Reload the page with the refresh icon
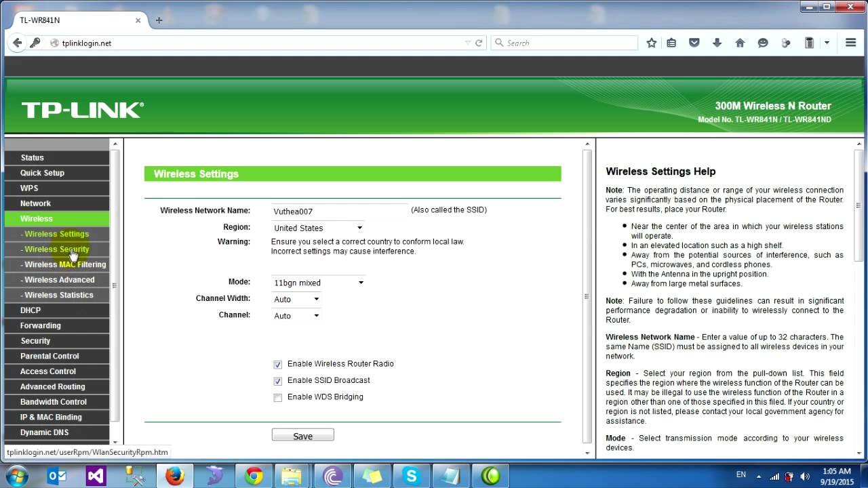The height and width of the screenshot is (488, 868). pyautogui.click(x=479, y=43)
